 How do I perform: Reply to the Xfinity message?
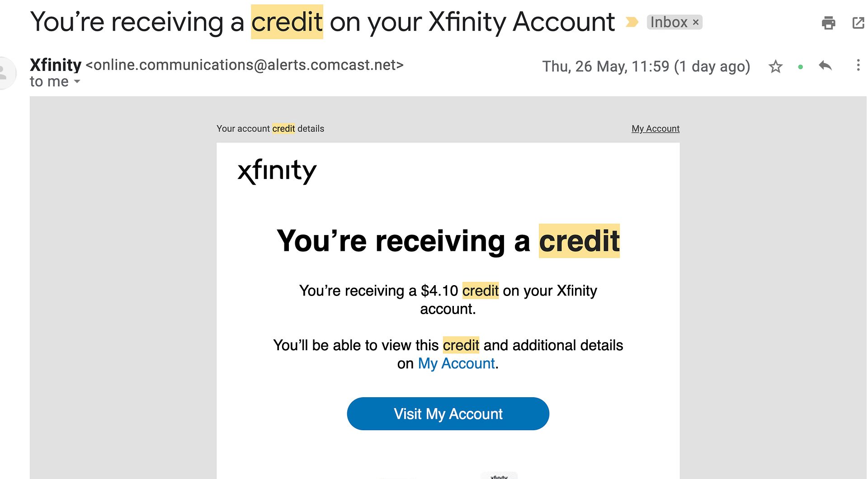[825, 66]
